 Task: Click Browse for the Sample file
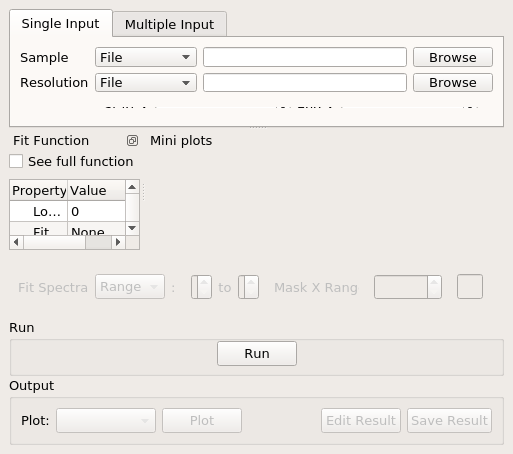click(453, 57)
